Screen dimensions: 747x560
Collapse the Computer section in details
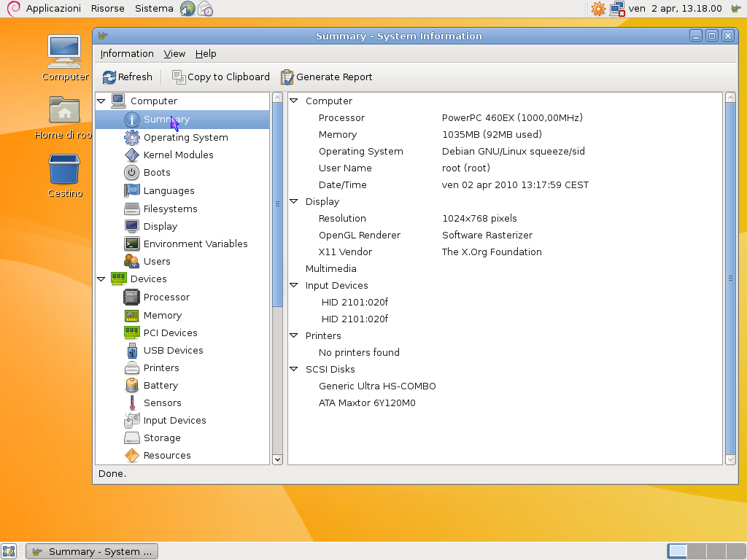pyautogui.click(x=294, y=101)
